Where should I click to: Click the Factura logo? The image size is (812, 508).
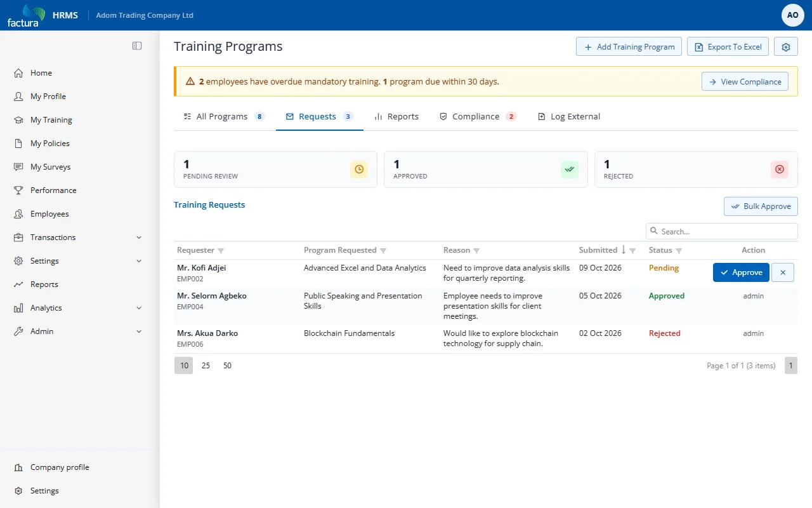26,15
